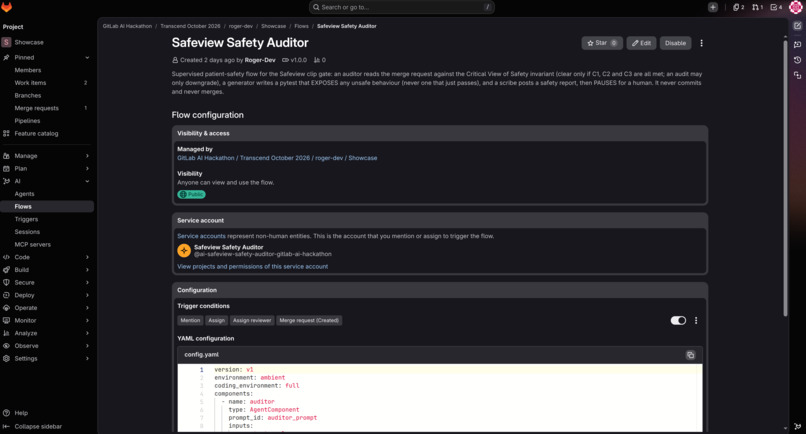
Task: Follow View projects and permissions link
Action: pyautogui.click(x=252, y=266)
